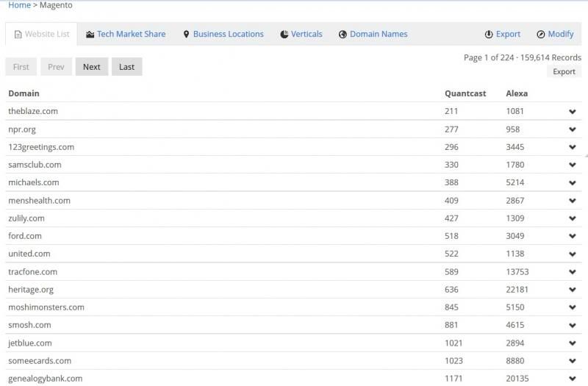Expand the united.com row
This screenshot has height=386, width=588.
pyautogui.click(x=573, y=254)
